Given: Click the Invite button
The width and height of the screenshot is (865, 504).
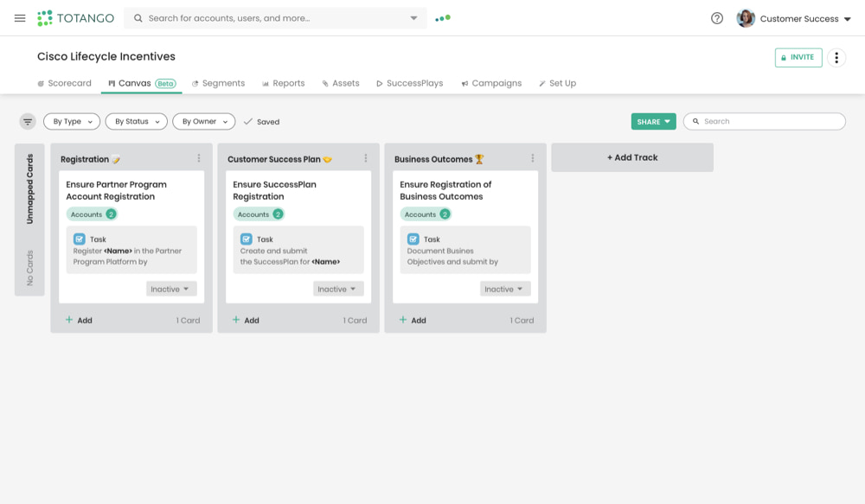Looking at the screenshot, I should click(798, 57).
